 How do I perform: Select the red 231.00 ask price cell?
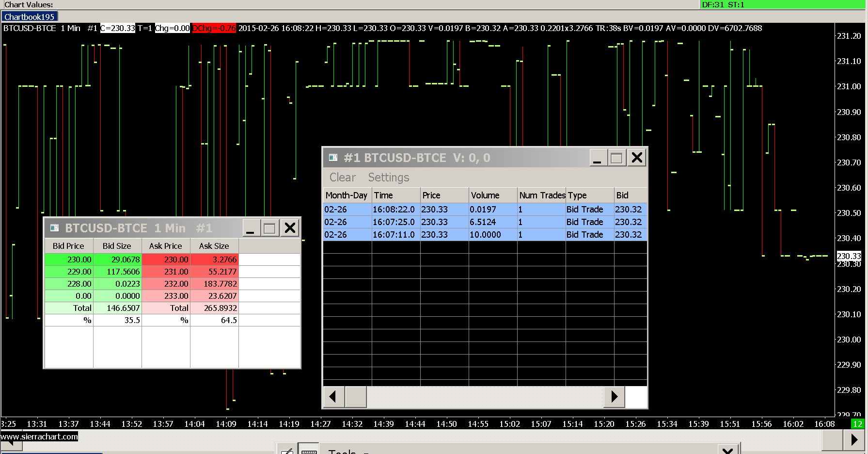click(x=166, y=272)
